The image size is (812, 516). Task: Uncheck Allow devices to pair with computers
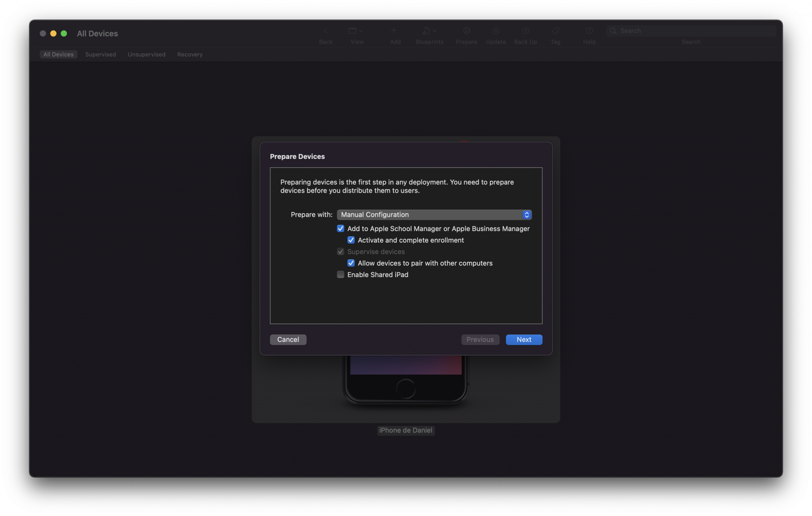[x=351, y=263]
